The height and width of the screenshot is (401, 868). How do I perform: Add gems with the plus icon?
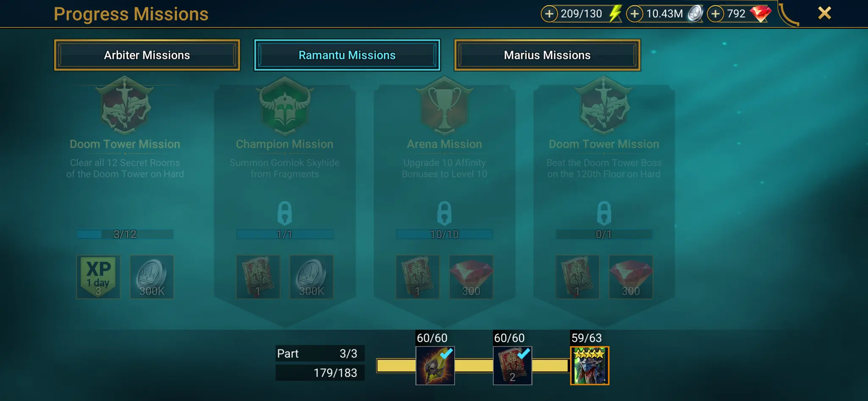(715, 14)
